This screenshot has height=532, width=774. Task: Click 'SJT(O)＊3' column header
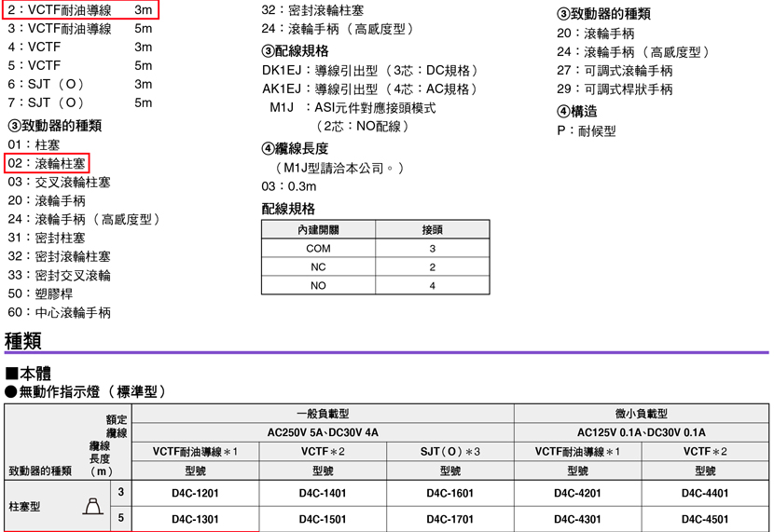[x=450, y=451]
